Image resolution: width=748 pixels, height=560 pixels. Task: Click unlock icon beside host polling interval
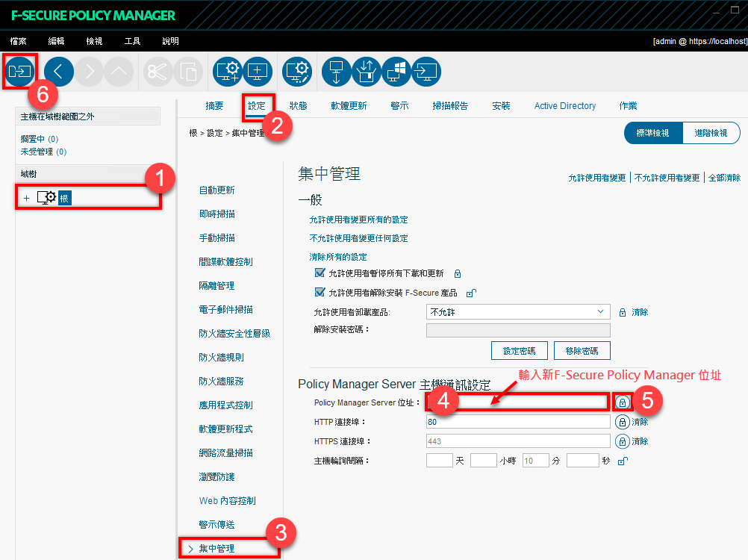pyautogui.click(x=623, y=461)
